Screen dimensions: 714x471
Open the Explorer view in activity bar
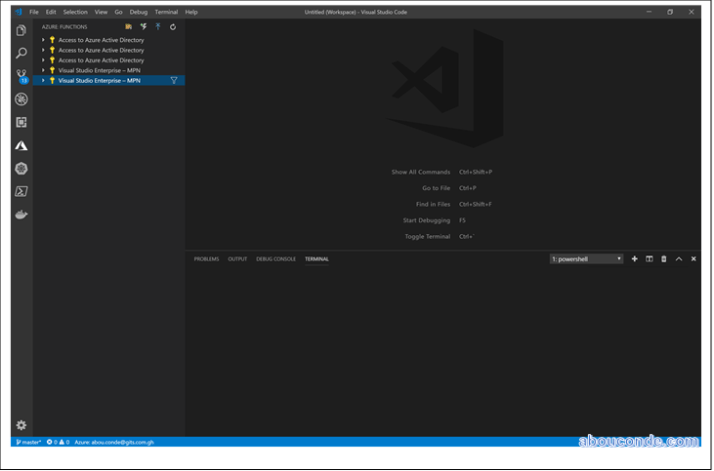pos(21,30)
